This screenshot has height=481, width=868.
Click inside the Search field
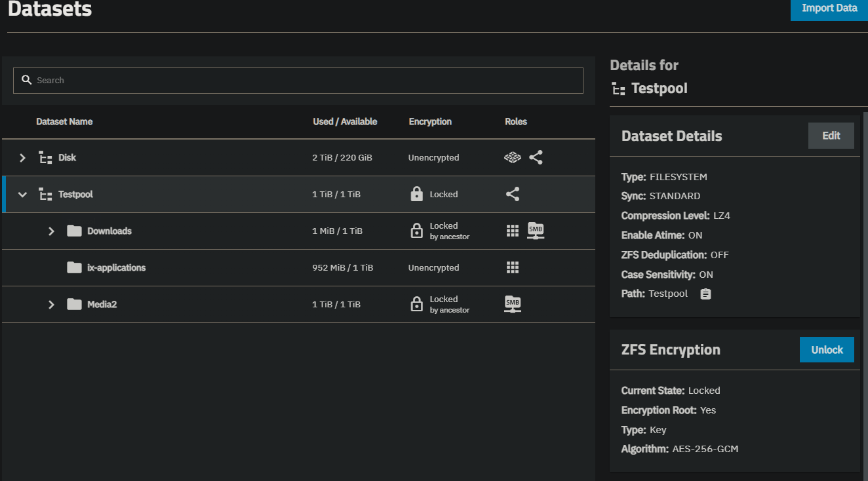(x=298, y=80)
